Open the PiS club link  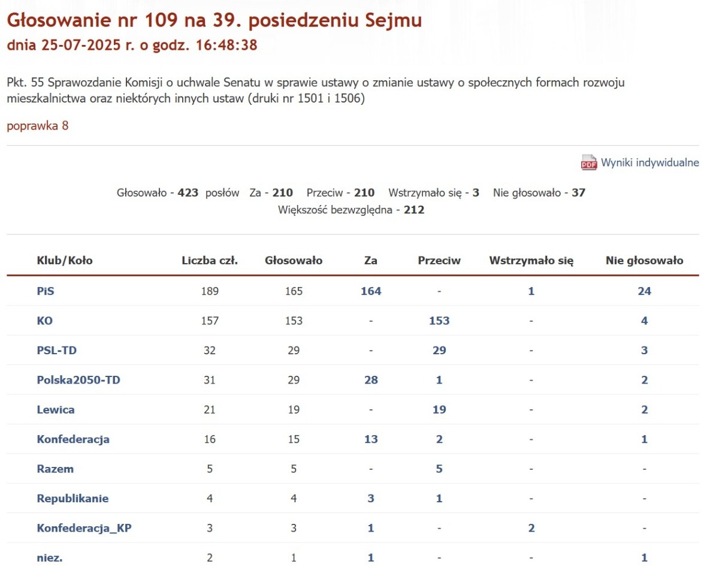tap(46, 291)
